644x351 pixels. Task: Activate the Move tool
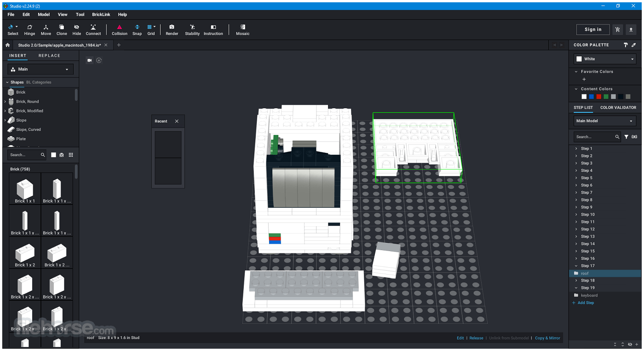46,30
